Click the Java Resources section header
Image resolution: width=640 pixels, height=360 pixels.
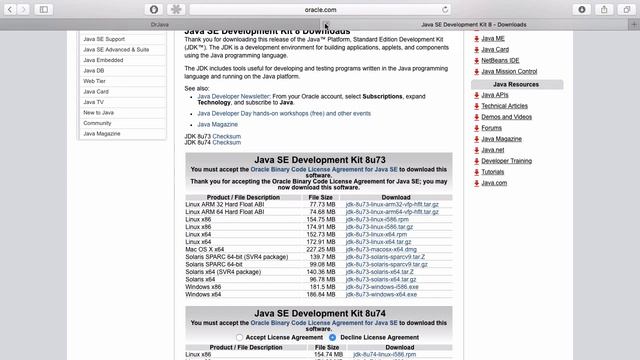coord(517,84)
